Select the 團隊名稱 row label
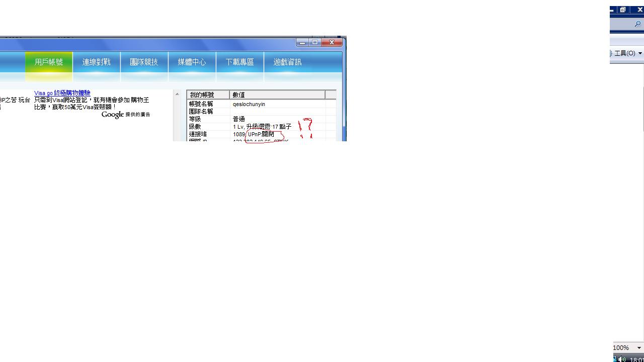644x362 pixels. pyautogui.click(x=201, y=112)
